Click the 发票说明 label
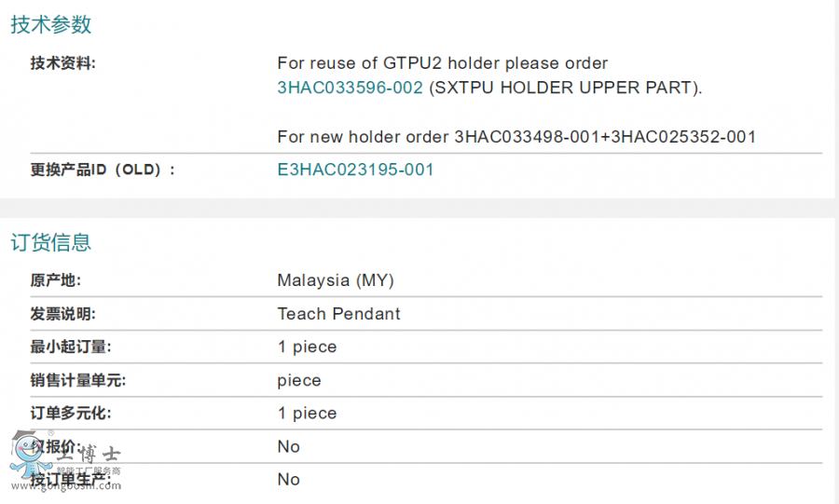This screenshot has height=504, width=839. (x=62, y=314)
